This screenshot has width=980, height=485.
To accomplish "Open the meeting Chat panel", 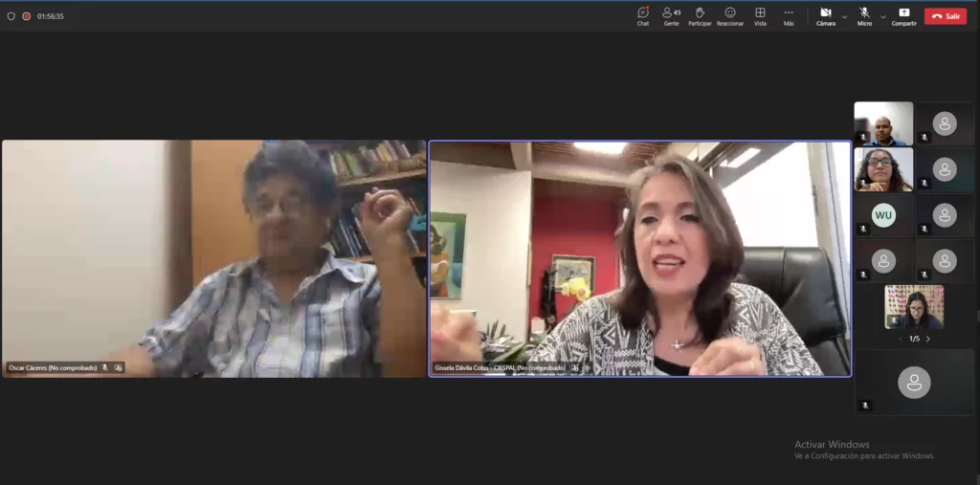I will coord(643,15).
